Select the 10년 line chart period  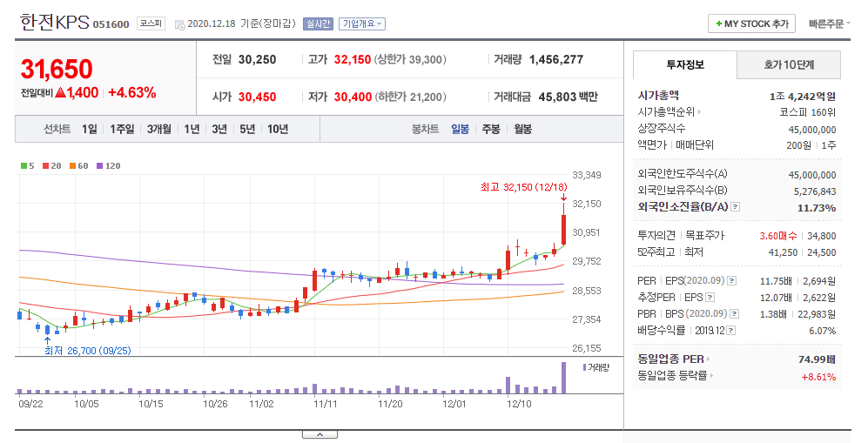pos(278,130)
